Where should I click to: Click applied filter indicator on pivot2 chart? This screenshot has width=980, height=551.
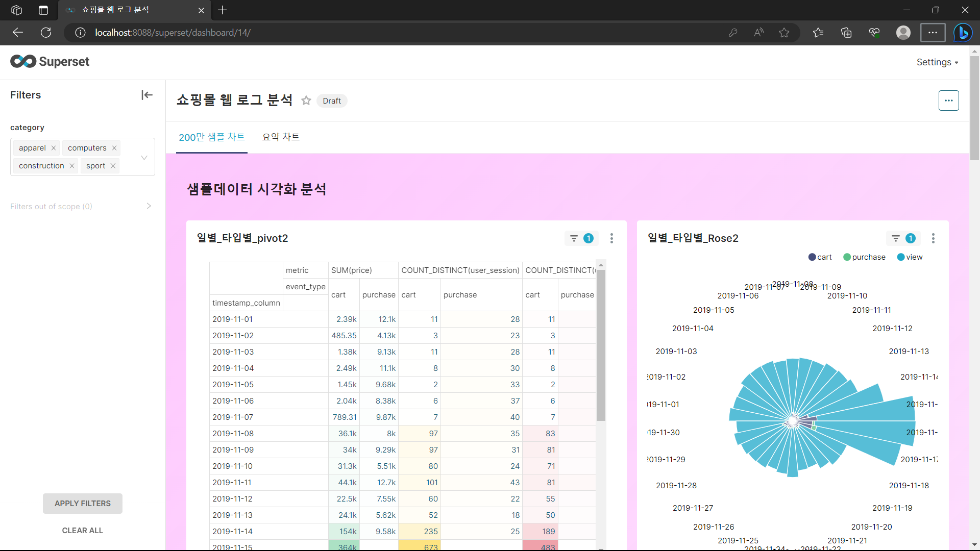(581, 238)
